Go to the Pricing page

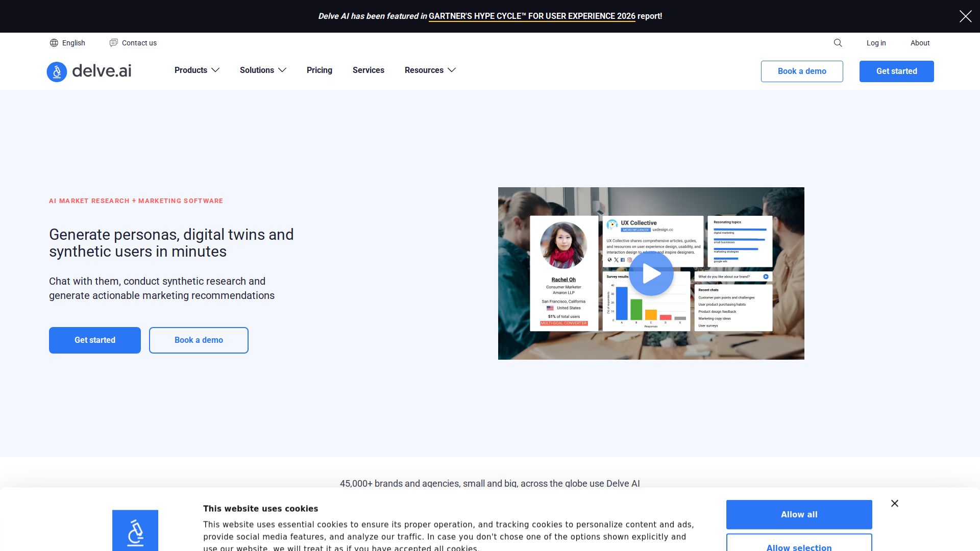click(x=320, y=70)
